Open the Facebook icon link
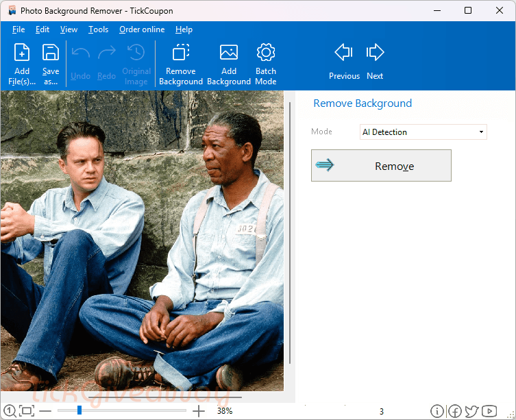516x420 pixels. click(455, 411)
